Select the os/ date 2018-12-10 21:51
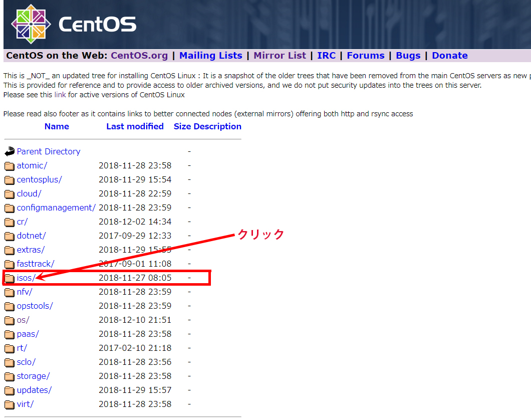Image resolution: width=531 pixels, height=420 pixels. pyautogui.click(x=135, y=320)
